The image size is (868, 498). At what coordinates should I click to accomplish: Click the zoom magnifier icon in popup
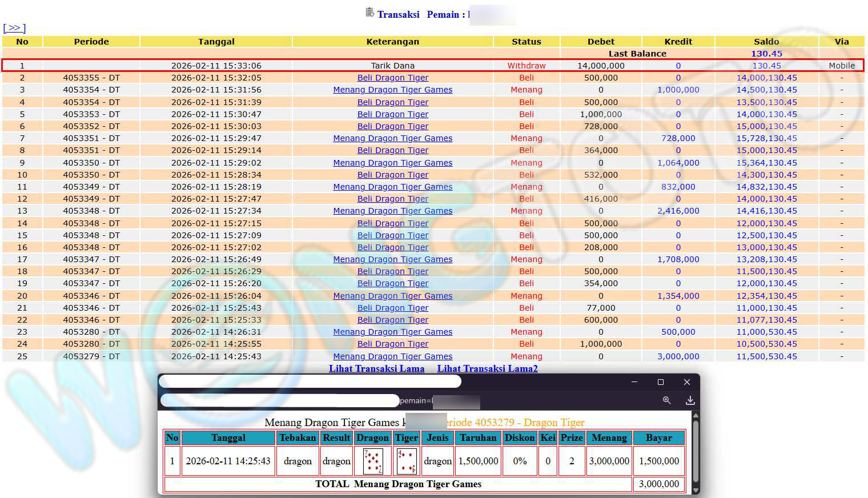(666, 400)
